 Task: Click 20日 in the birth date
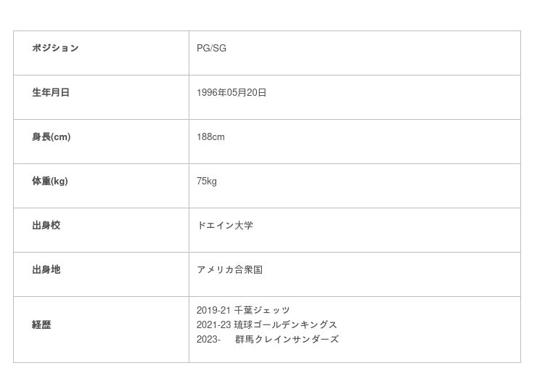tap(256, 93)
